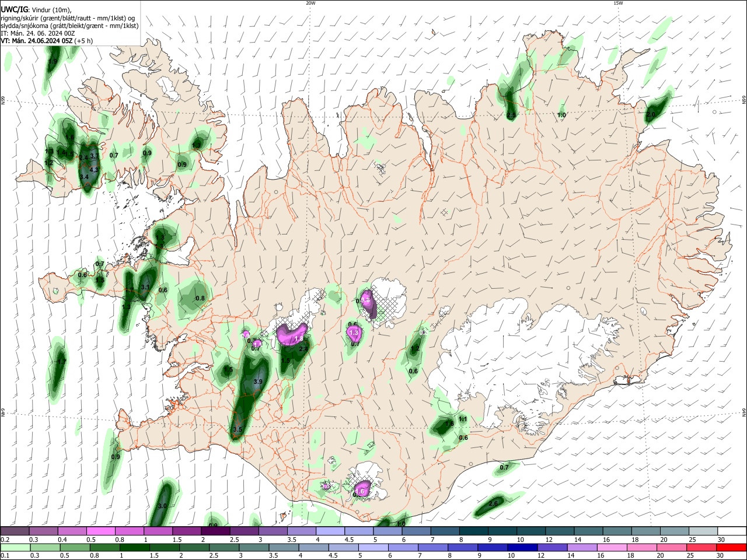Click the 3.1 precipitation value on the map
Image resolution: width=747 pixels, height=560 pixels.
[146, 287]
